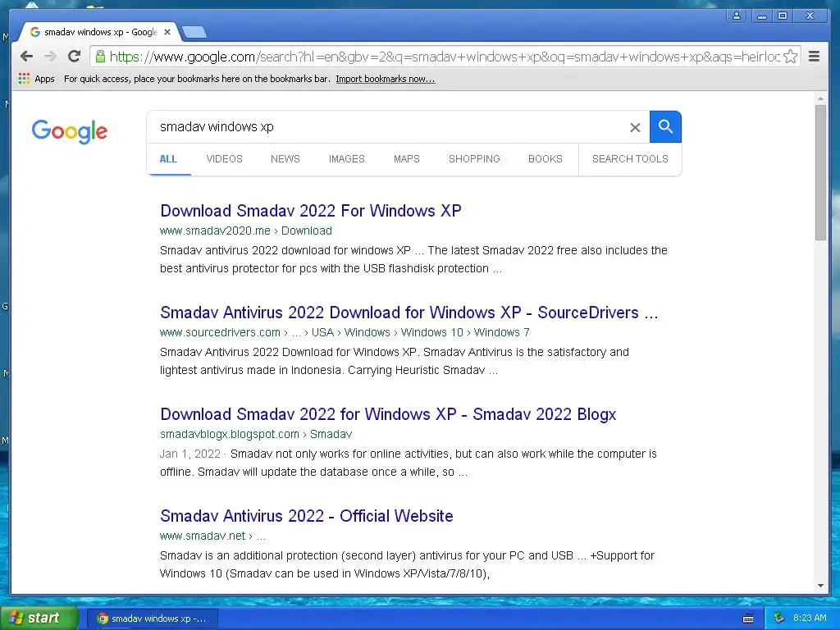
Task: Open the Windows Start menu
Action: coord(39,618)
